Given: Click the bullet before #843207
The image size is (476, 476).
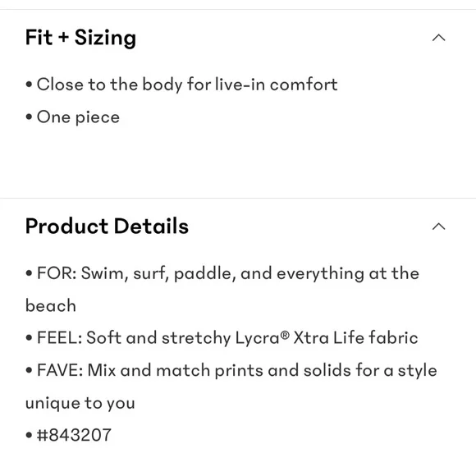Looking at the screenshot, I should pos(29,435).
